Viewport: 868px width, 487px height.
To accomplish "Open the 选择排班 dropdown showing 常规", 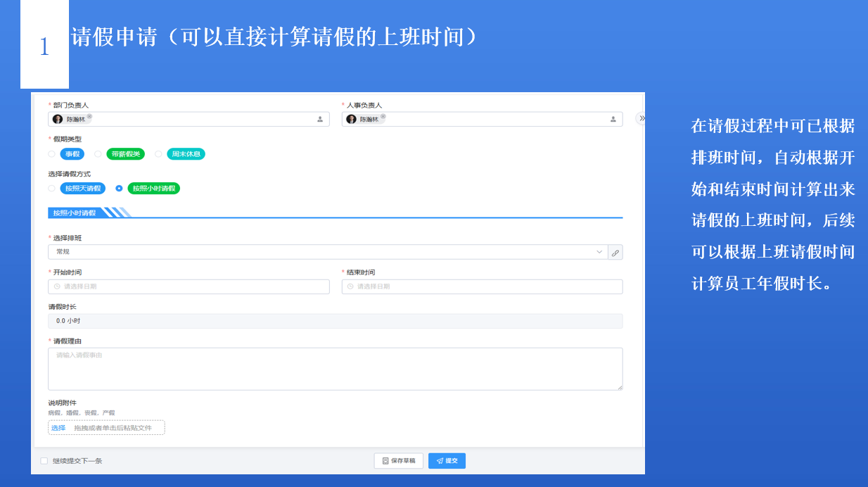I will click(x=327, y=252).
